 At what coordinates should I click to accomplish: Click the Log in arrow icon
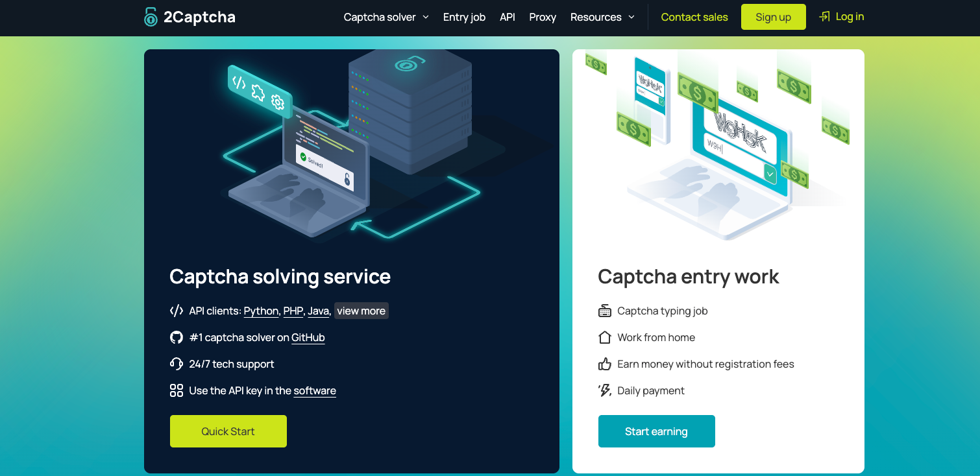[824, 17]
